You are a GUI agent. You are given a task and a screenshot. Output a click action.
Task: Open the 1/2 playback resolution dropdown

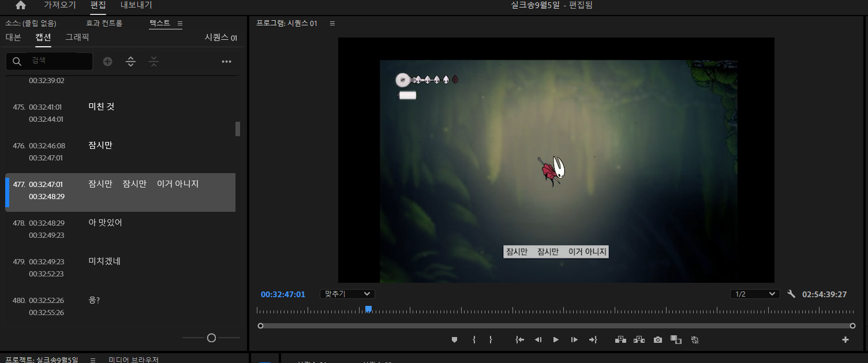coord(754,294)
